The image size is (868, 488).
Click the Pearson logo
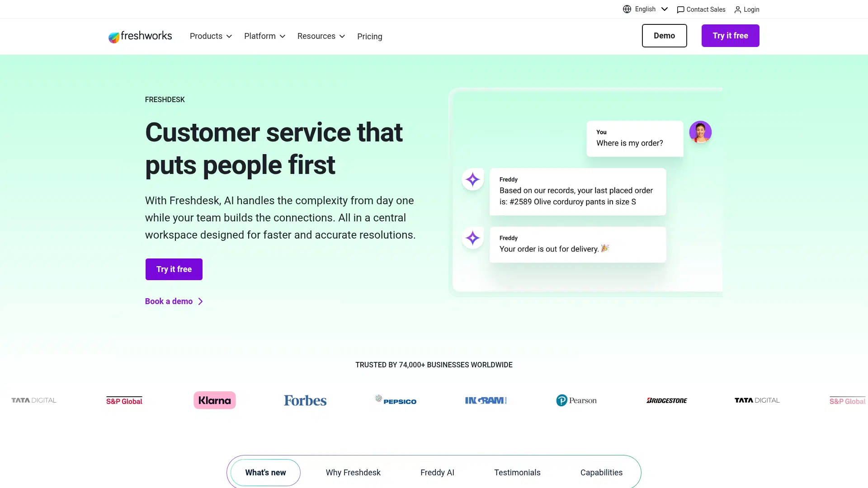(576, 400)
